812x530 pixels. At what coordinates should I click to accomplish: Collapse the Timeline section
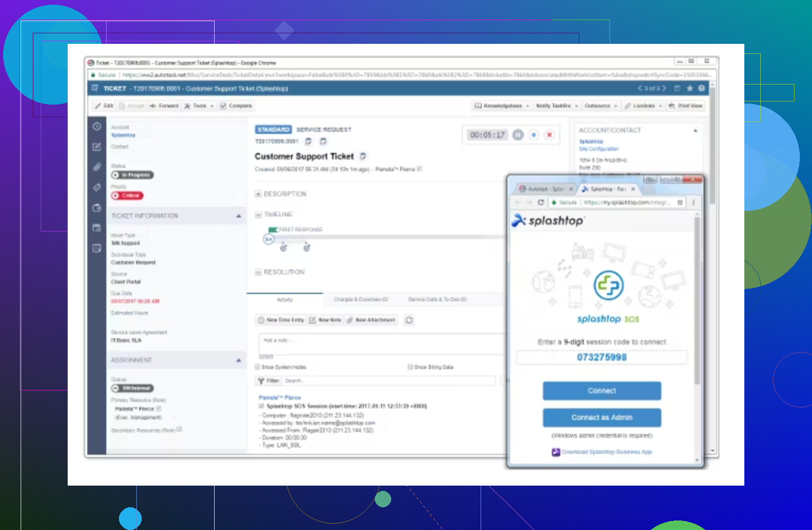click(259, 215)
